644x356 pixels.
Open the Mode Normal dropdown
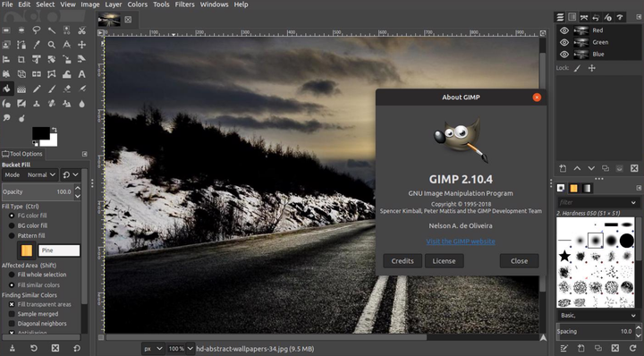tap(30, 175)
